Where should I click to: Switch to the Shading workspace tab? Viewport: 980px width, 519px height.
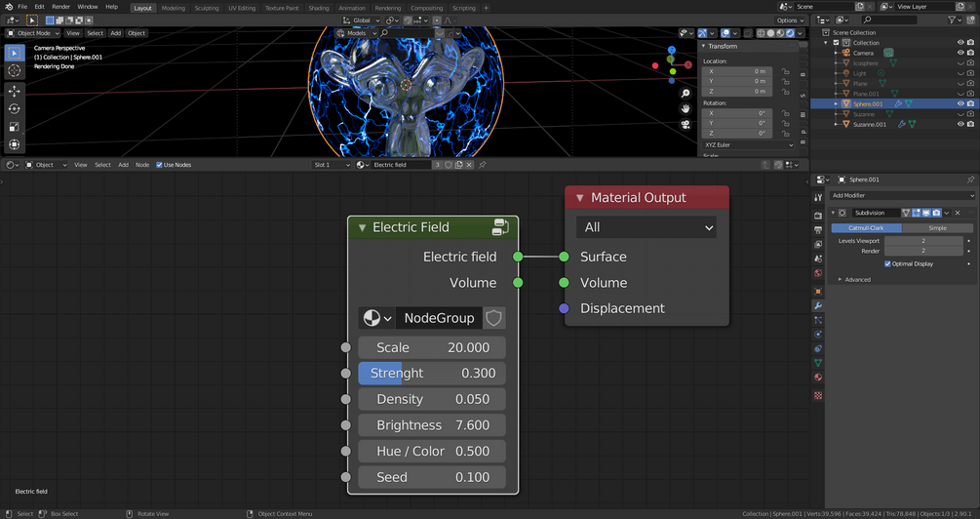tap(319, 8)
